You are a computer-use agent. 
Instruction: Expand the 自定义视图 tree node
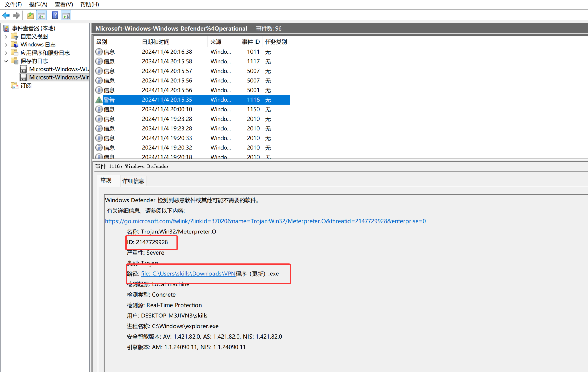[x=6, y=37]
